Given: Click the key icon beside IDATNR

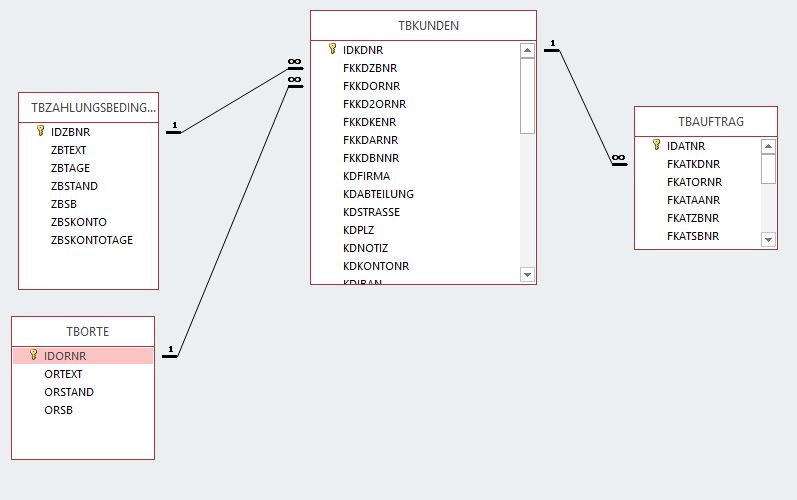Looking at the screenshot, I should coord(657,145).
